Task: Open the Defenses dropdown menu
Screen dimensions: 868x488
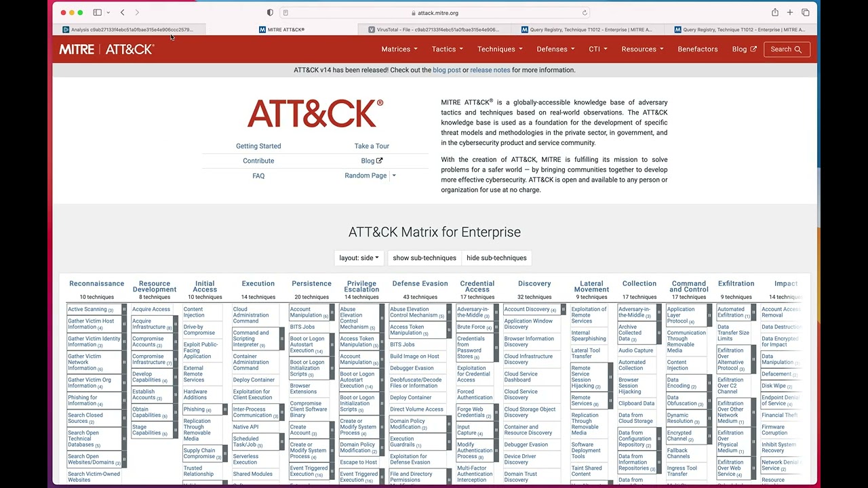Action: coord(555,49)
